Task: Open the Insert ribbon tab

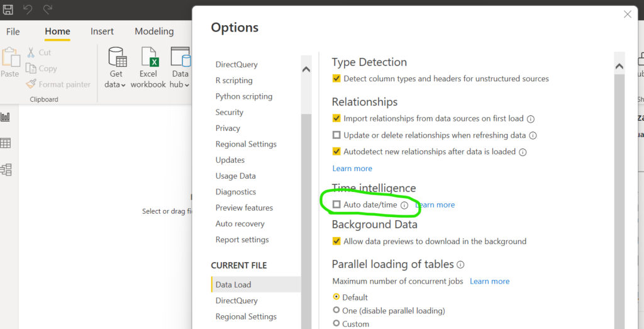Action: click(x=102, y=31)
